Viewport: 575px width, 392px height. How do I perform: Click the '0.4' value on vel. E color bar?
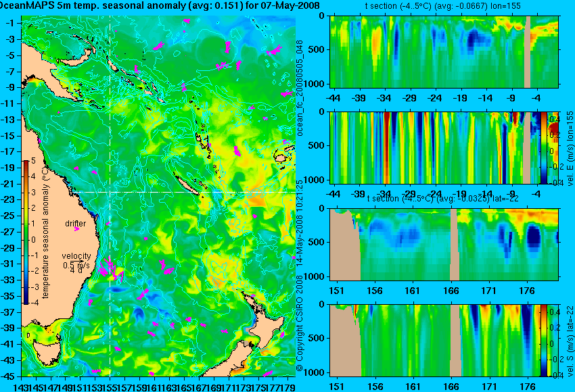(x=554, y=120)
